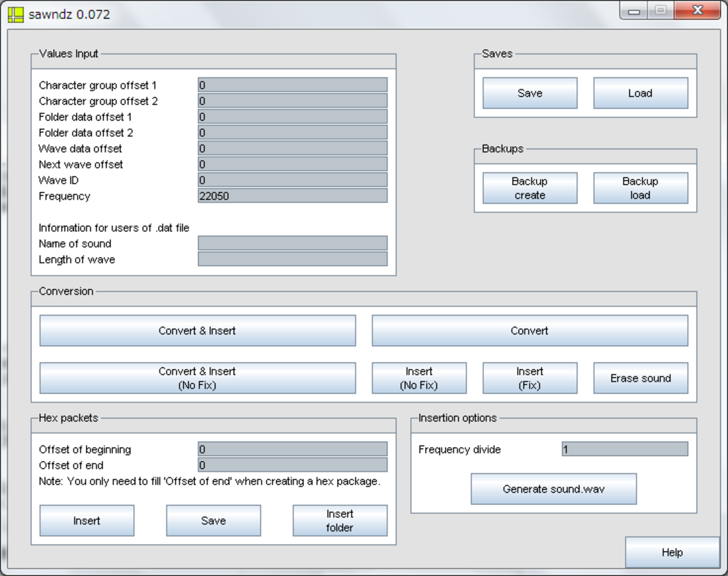Click the 'Wave ID' label
This screenshot has width=728, height=576.
58,180
